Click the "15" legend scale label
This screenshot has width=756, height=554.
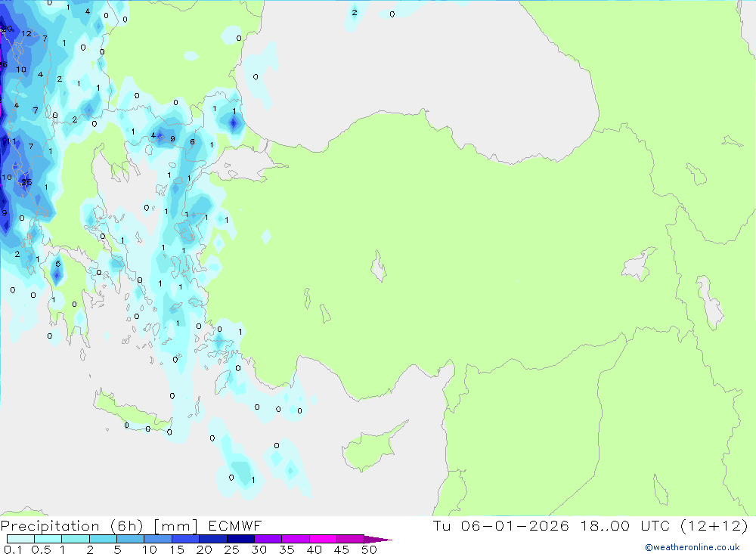tap(176, 549)
